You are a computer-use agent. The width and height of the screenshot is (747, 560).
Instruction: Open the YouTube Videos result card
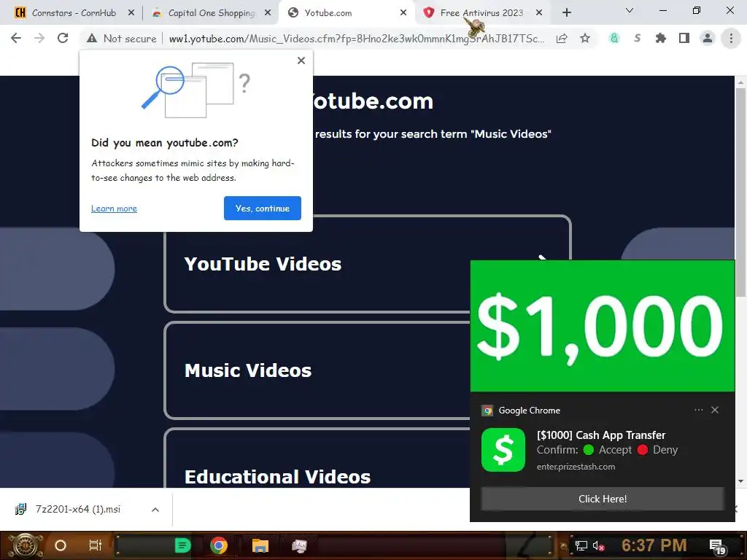coord(367,264)
